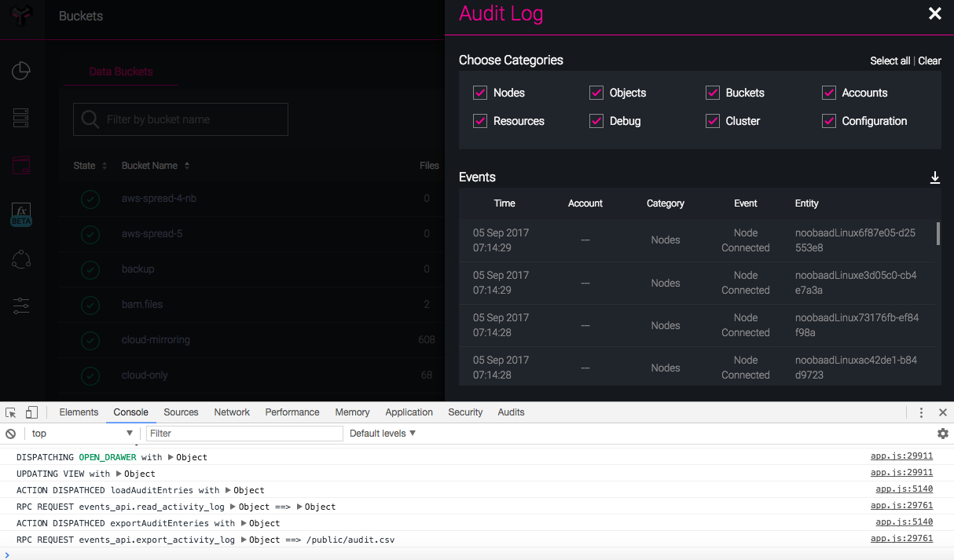Viewport: 954px width, 560px height.
Task: Click the Select all categories link
Action: [x=890, y=60]
